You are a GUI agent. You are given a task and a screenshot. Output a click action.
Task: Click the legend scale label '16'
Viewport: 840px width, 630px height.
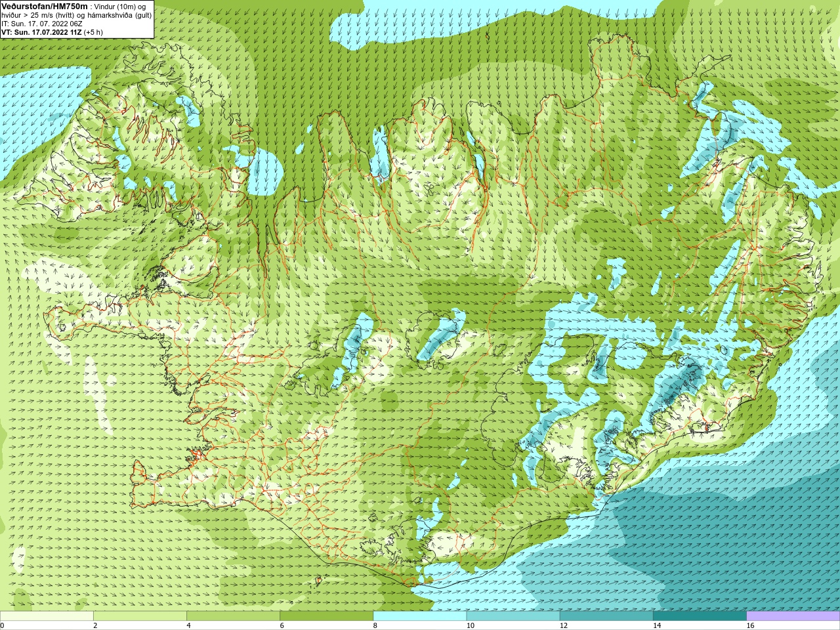tap(751, 625)
